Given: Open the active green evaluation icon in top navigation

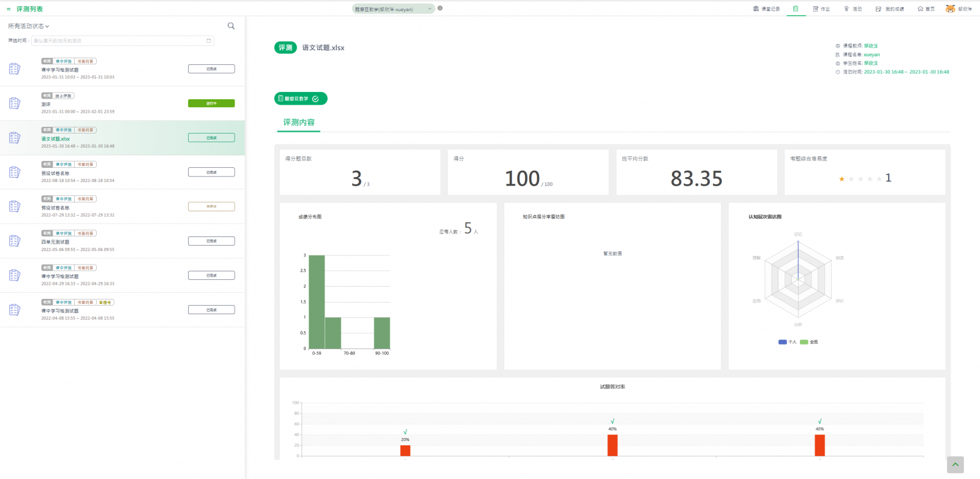Looking at the screenshot, I should coord(796,9).
